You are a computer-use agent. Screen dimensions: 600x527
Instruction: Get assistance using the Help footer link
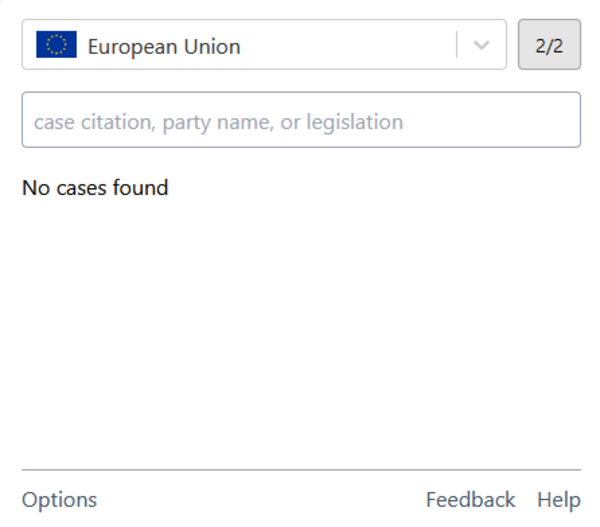coord(559,500)
